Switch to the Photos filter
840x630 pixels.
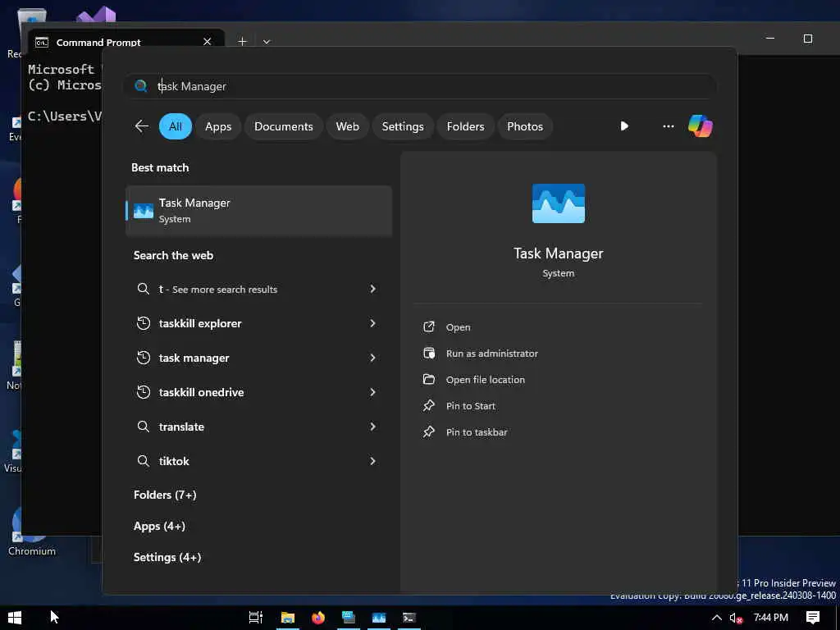524,126
